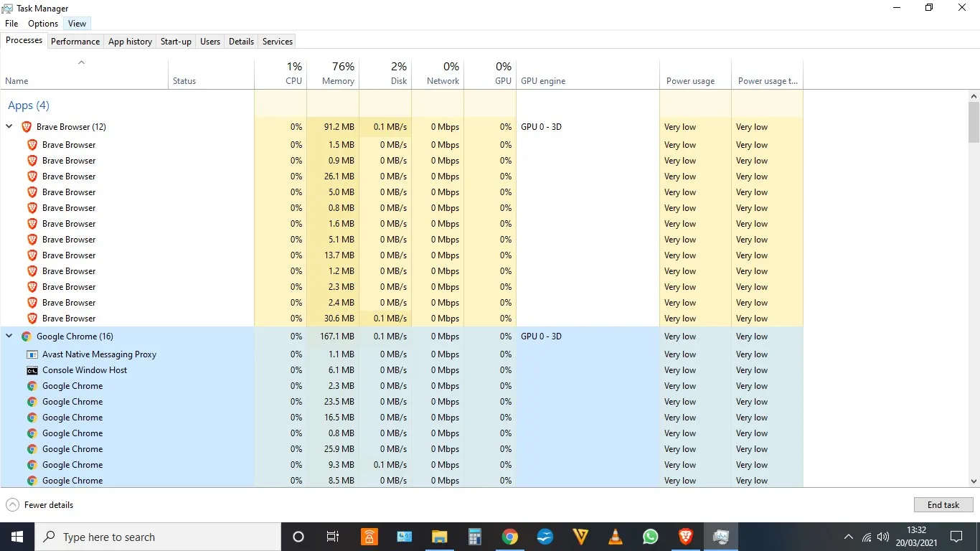Click the 6.1 MB memory cell
This screenshot has height=551, width=980.
pos(333,370)
